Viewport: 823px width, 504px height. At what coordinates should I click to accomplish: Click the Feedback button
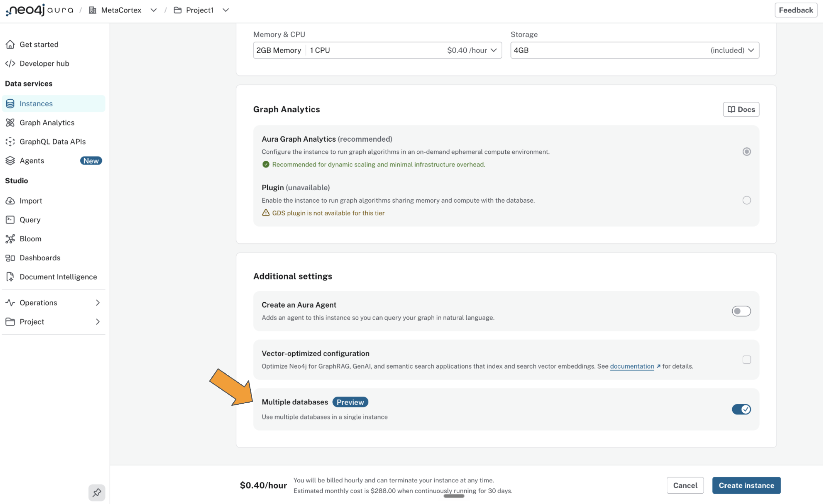[x=796, y=10]
